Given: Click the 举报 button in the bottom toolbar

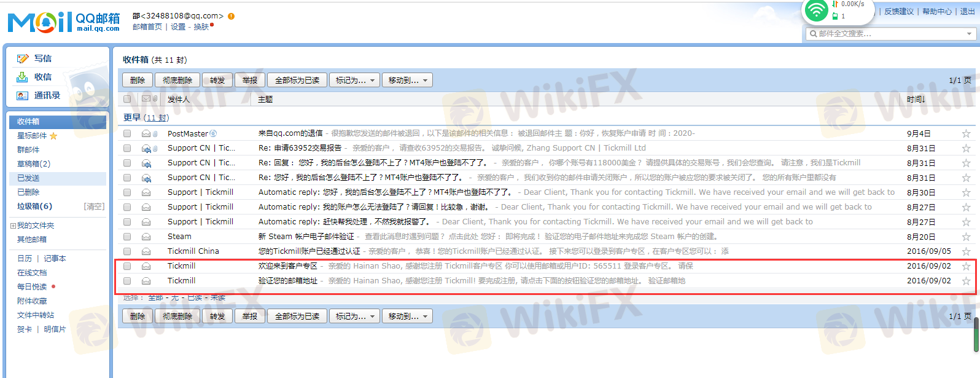Looking at the screenshot, I should (250, 316).
